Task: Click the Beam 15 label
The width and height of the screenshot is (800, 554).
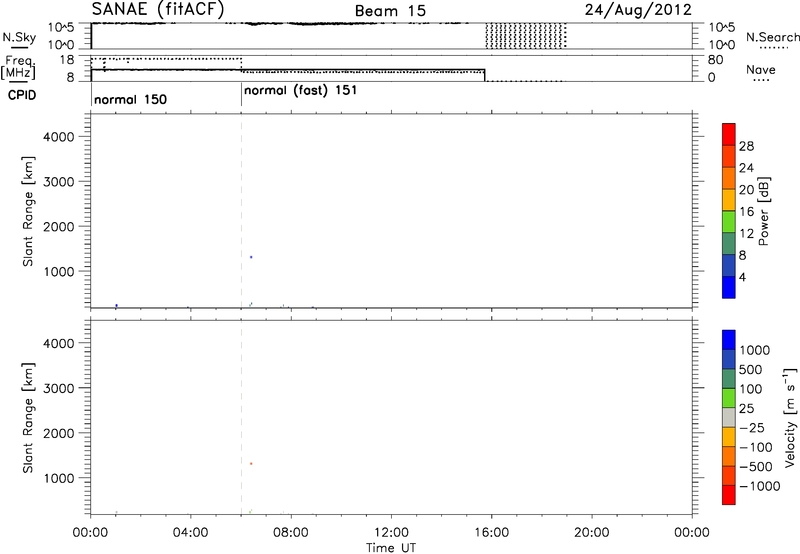Action: 390,11
